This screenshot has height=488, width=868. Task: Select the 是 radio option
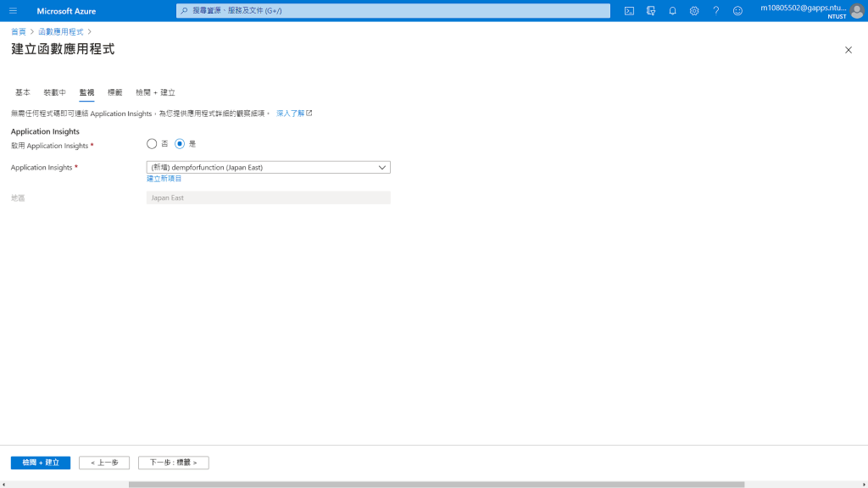(x=180, y=144)
